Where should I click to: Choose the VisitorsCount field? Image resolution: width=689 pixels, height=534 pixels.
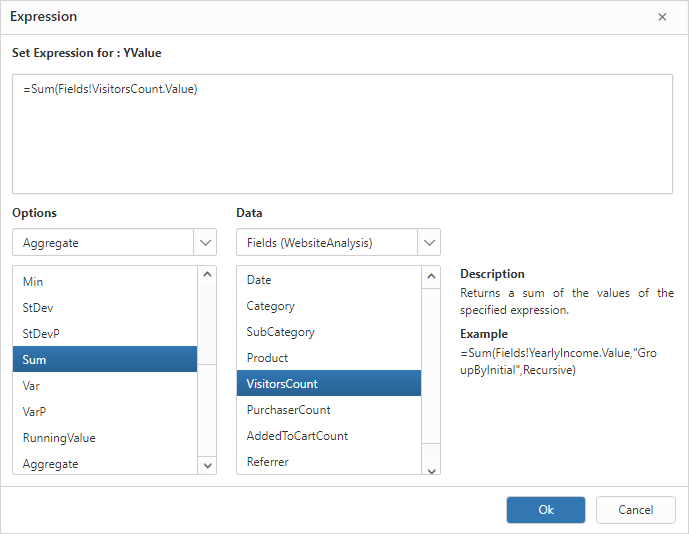pyautogui.click(x=329, y=383)
